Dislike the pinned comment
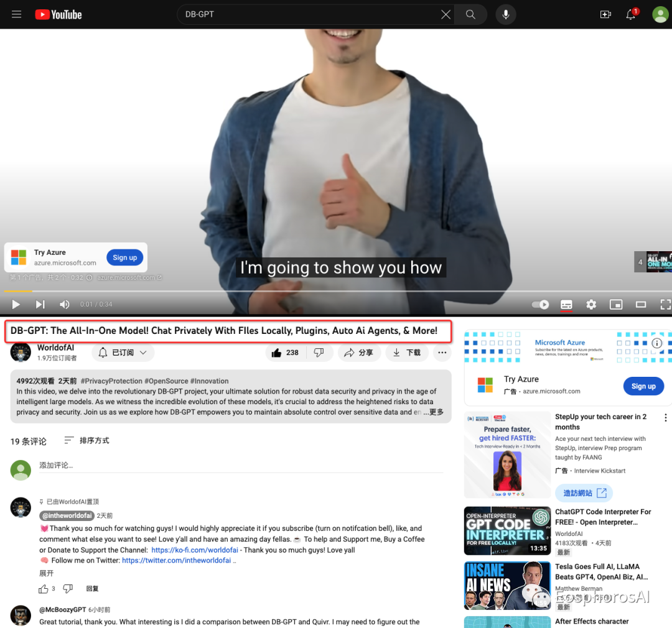Screen dimensions: 672x628 [68, 589]
